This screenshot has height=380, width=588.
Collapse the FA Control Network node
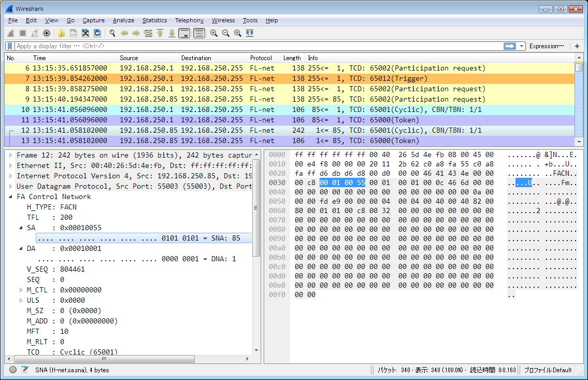click(x=10, y=196)
